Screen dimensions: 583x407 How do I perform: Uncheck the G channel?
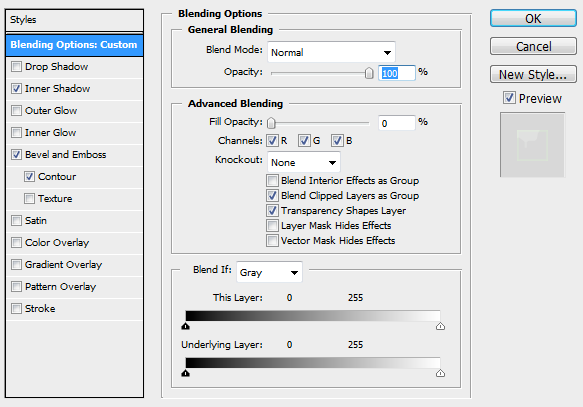point(304,140)
